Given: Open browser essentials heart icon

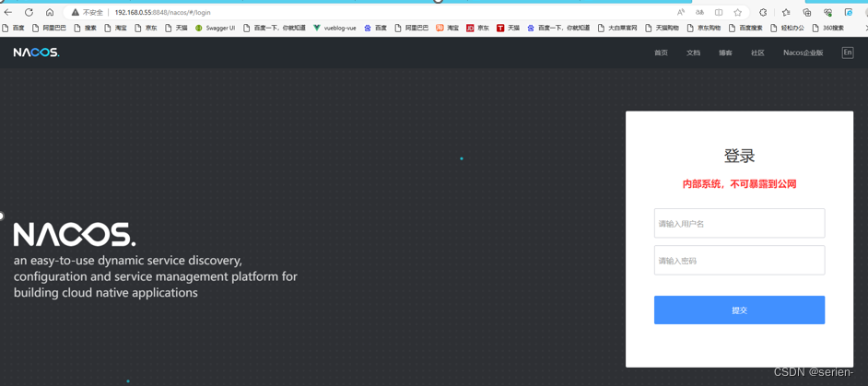Looking at the screenshot, I should pyautogui.click(x=828, y=12).
